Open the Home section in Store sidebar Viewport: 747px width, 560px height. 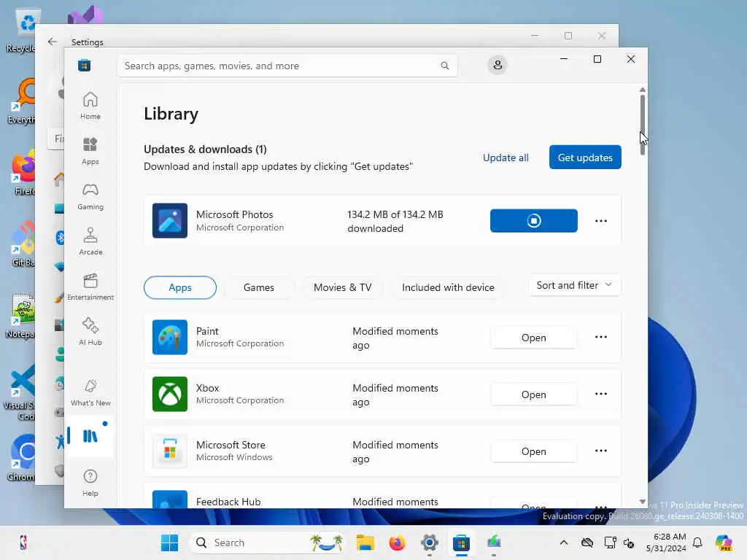90,106
